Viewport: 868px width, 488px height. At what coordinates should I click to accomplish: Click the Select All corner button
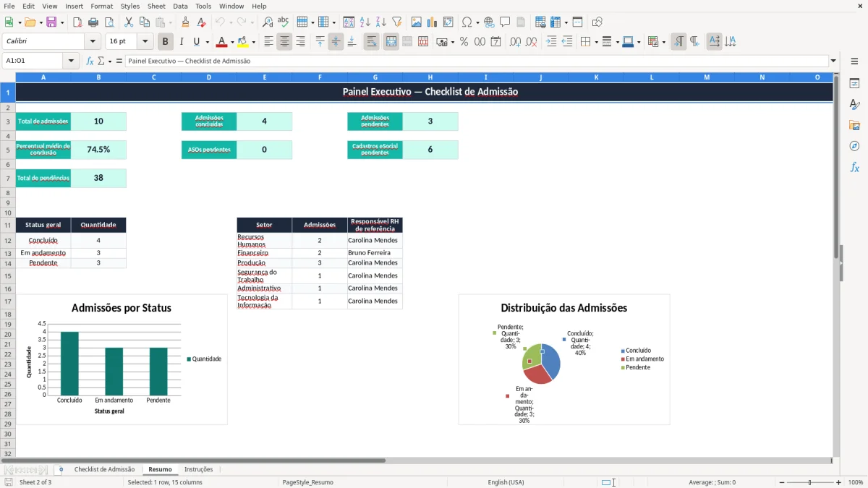(7, 77)
